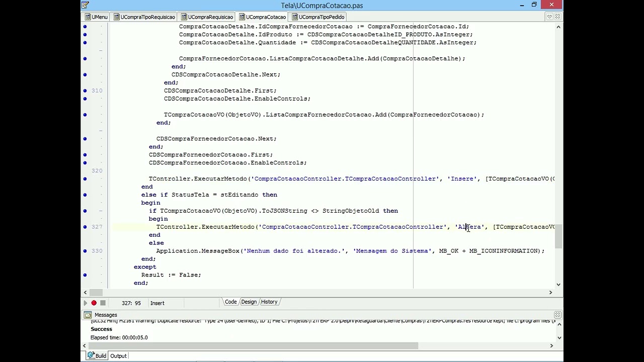Collapse code block above ListaCompraCotacaoDetalhe.Add line
This screenshot has width=644, height=362.
pyautogui.click(x=101, y=50)
